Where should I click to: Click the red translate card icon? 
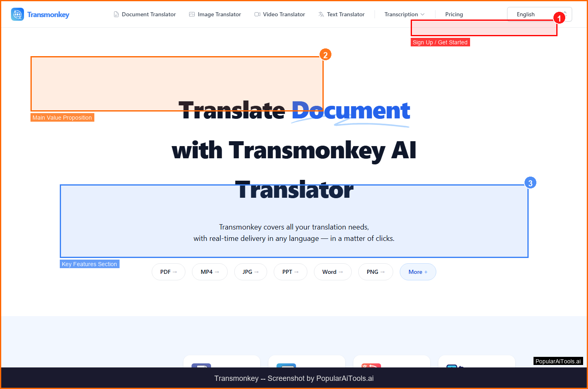coord(371,365)
